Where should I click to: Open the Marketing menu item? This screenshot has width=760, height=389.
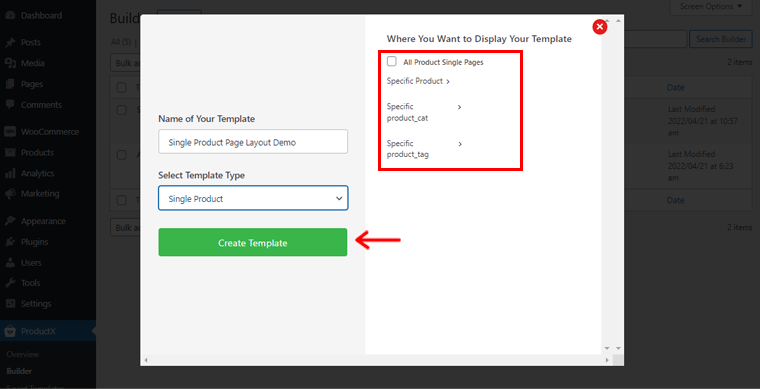coord(40,194)
